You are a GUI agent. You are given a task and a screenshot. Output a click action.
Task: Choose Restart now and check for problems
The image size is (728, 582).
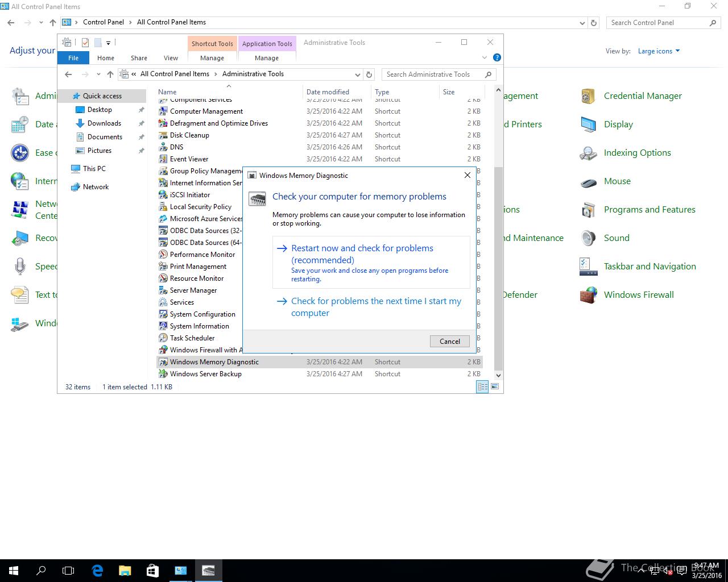click(x=371, y=263)
